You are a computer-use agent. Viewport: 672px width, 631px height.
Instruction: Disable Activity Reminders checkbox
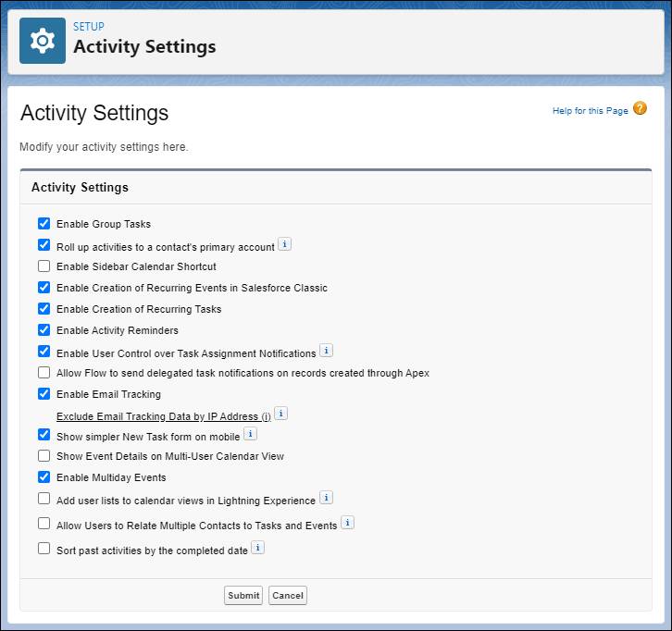pyautogui.click(x=44, y=330)
